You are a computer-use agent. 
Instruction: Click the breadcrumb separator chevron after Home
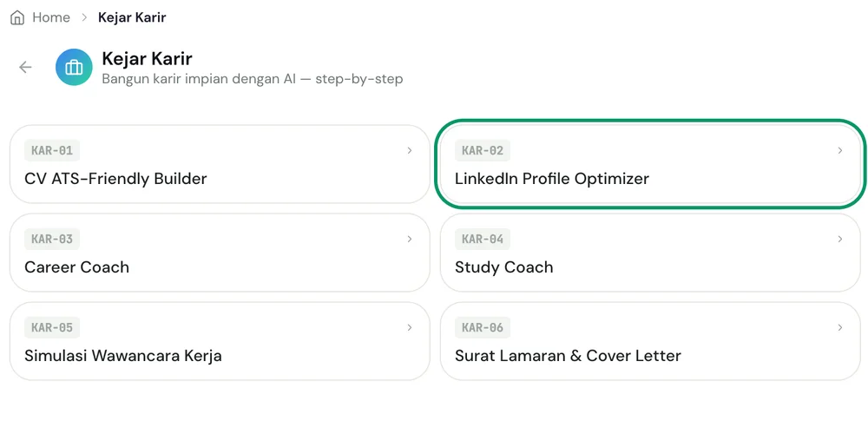pyautogui.click(x=84, y=17)
